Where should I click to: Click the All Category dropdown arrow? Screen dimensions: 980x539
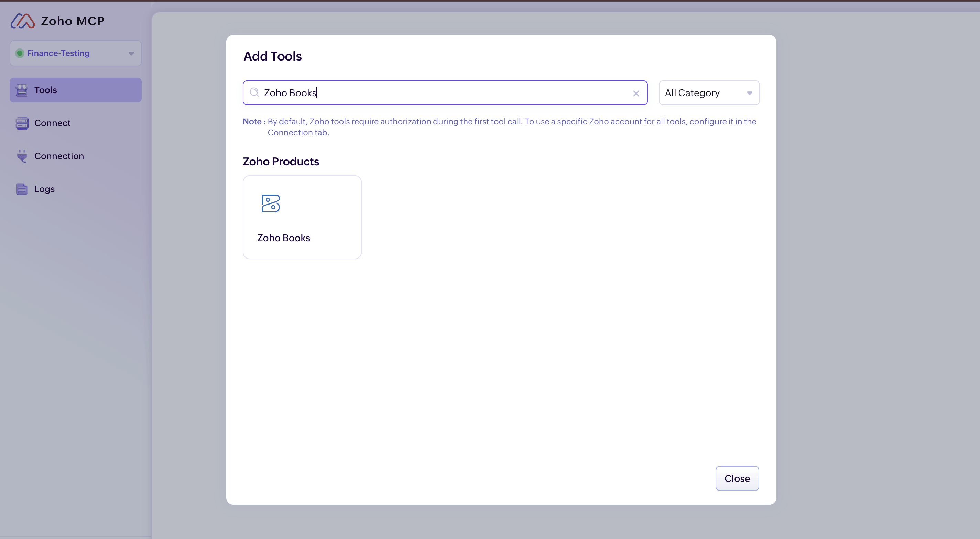coord(749,93)
